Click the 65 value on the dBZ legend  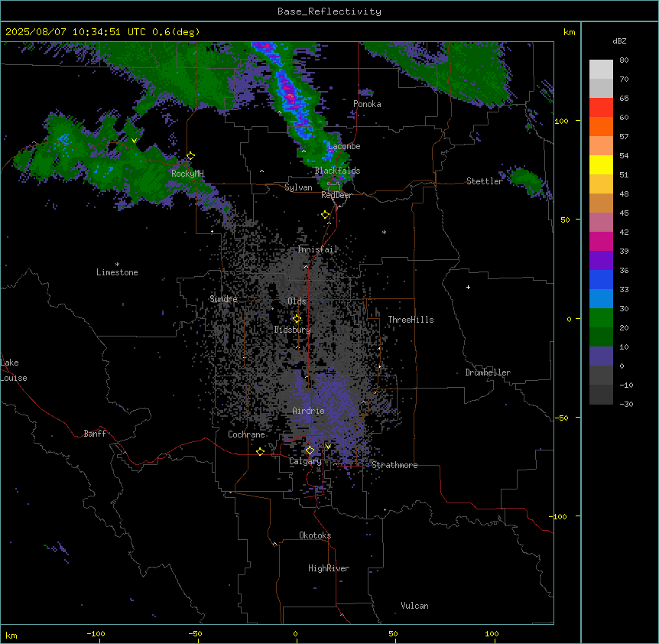(x=624, y=98)
